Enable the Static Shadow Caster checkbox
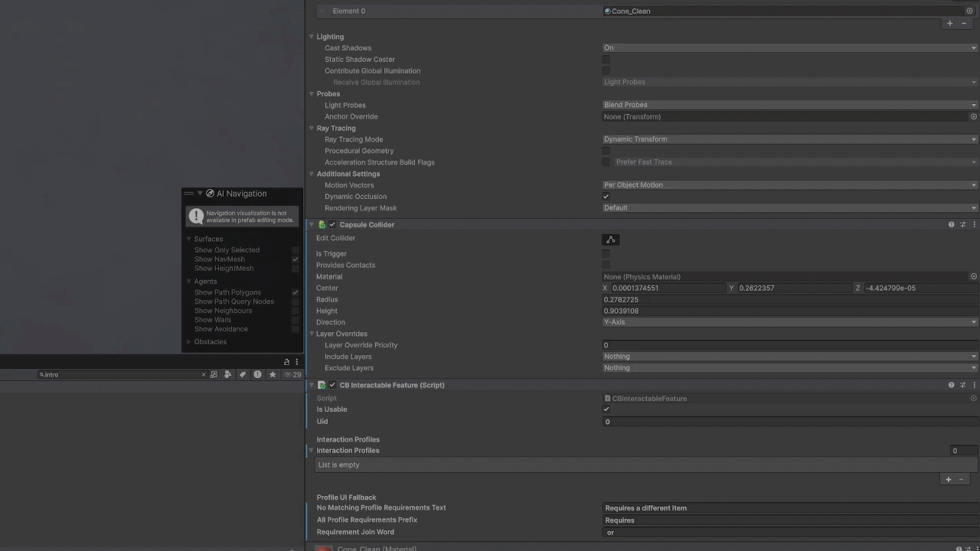Image resolution: width=980 pixels, height=551 pixels. pos(606,59)
